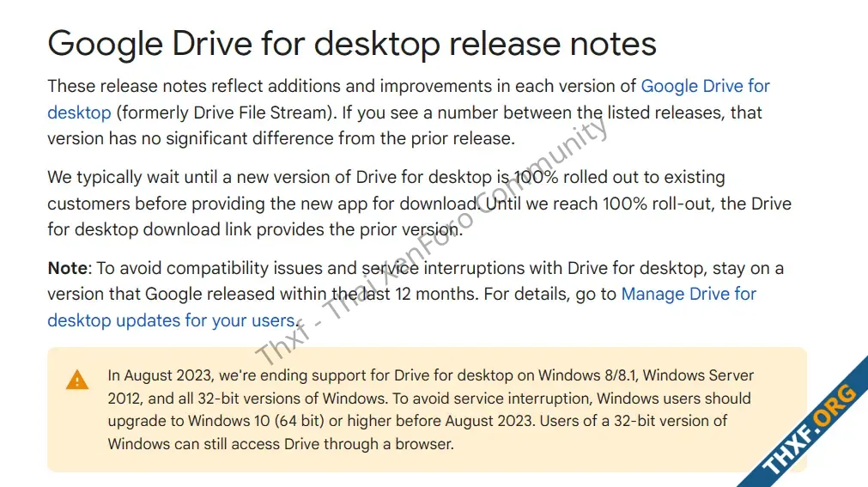The height and width of the screenshot is (487, 868).
Task: Click the blue "desktop" link before "(formerly"
Action: click(79, 113)
